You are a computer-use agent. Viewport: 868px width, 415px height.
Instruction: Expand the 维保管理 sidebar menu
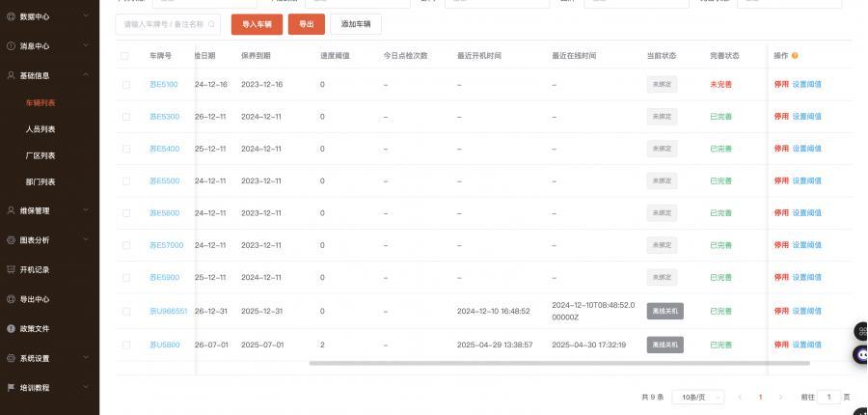(85, 210)
